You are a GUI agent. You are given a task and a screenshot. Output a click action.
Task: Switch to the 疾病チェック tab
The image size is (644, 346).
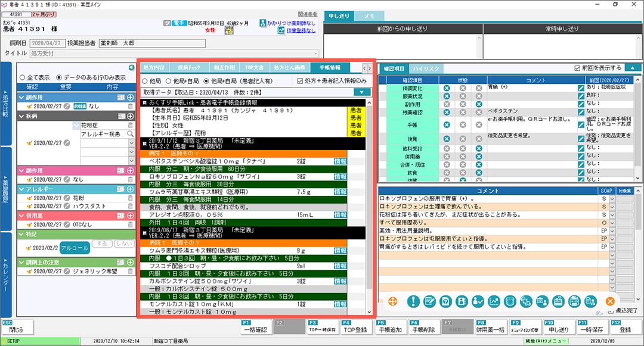(x=189, y=68)
